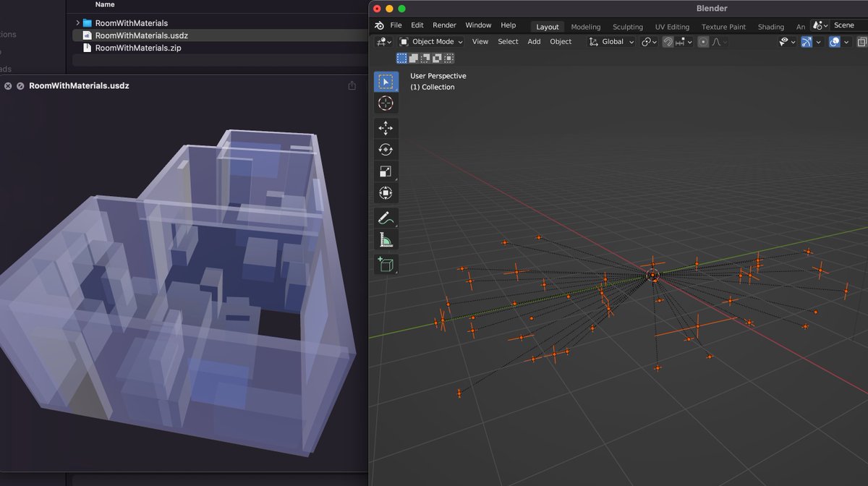
Task: Open the snapping options dropdown
Action: pyautogui.click(x=684, y=42)
